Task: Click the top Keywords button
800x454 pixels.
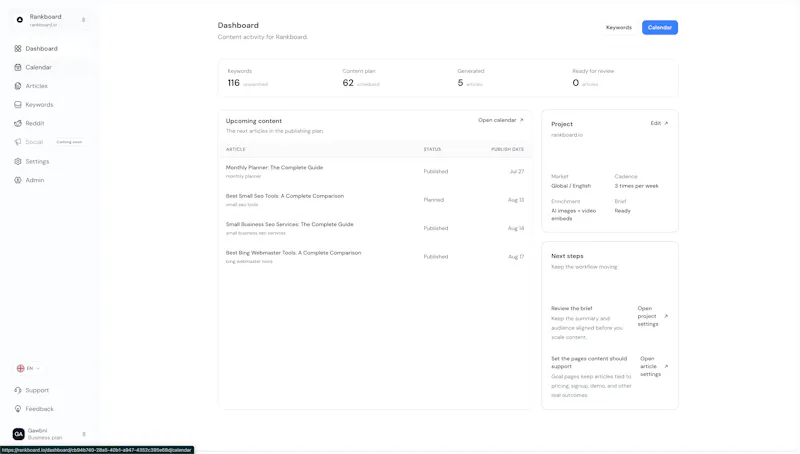Action: tap(618, 28)
